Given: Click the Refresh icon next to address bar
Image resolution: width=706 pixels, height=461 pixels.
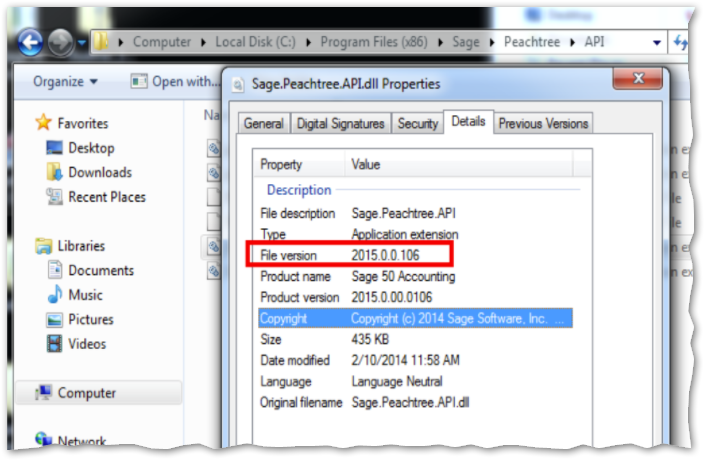Looking at the screenshot, I should [680, 43].
